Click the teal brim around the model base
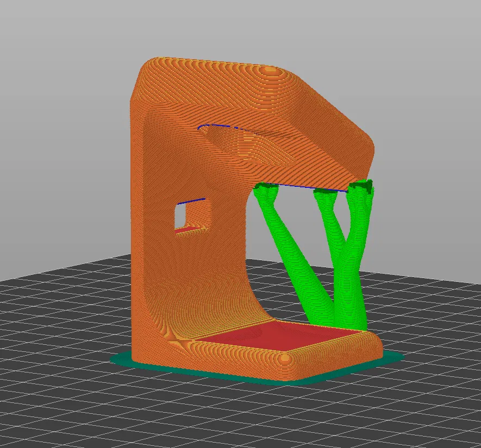The width and height of the screenshot is (481, 448). [x=257, y=369]
